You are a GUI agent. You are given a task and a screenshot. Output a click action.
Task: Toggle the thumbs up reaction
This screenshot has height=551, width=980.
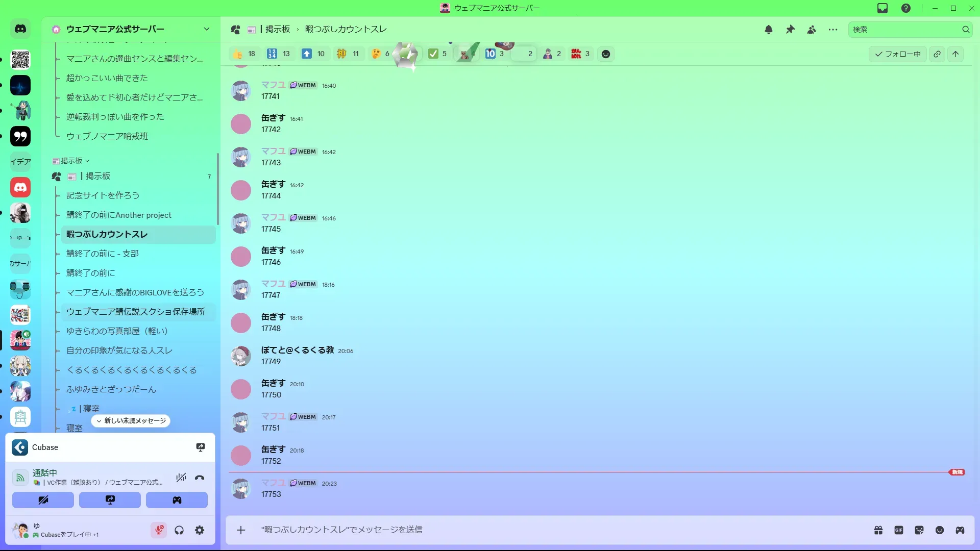pyautogui.click(x=244, y=54)
